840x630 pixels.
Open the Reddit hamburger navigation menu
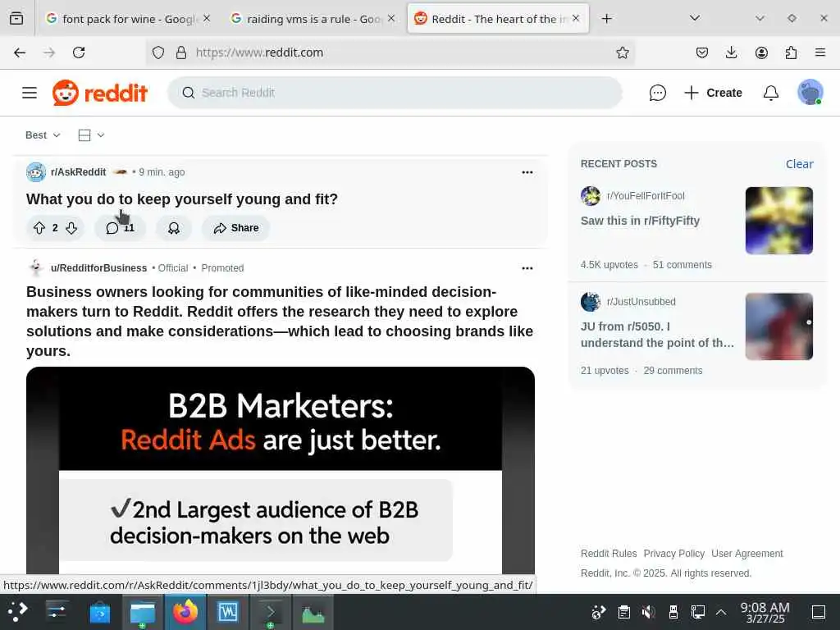click(x=30, y=93)
